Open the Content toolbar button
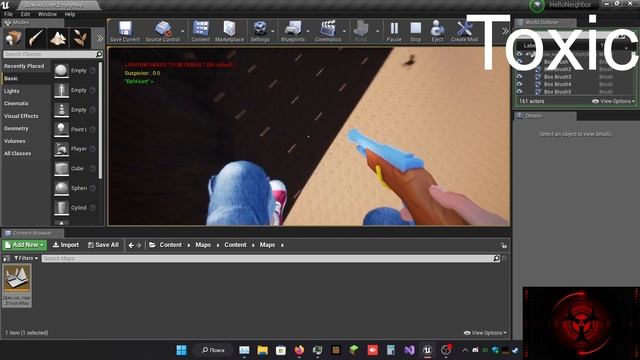Viewport: 640px width, 360px height. point(200,31)
